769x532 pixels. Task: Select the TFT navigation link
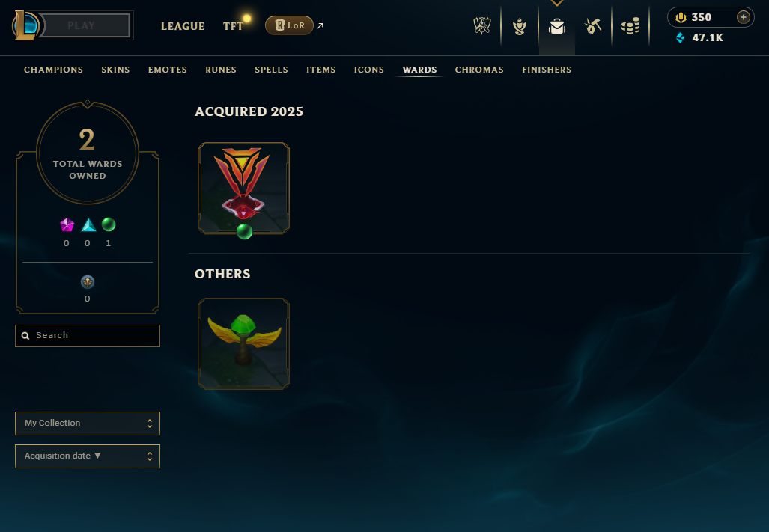click(233, 26)
